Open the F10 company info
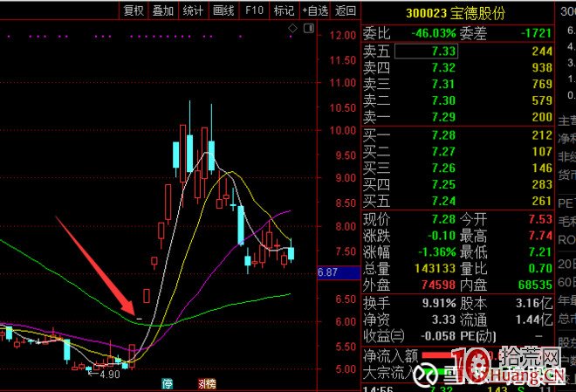 (254, 10)
